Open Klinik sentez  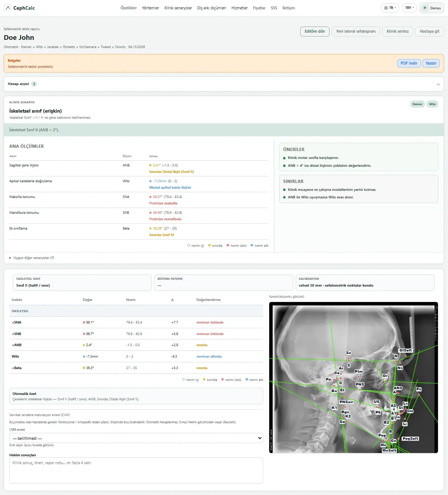tap(398, 32)
